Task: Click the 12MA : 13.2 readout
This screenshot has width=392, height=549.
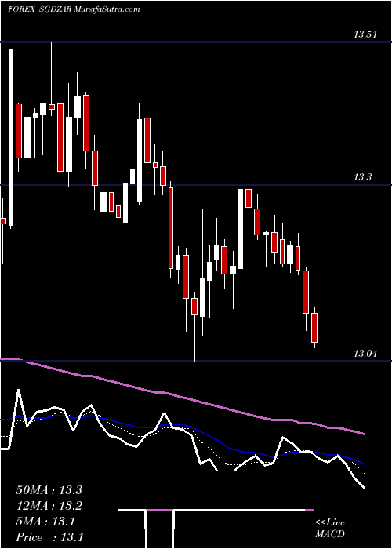Action: (49, 506)
